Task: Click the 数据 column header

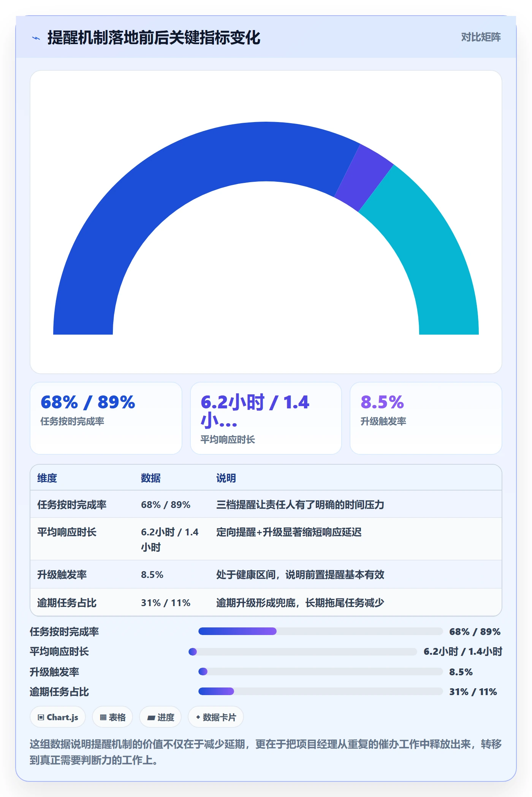Action: coord(151,478)
